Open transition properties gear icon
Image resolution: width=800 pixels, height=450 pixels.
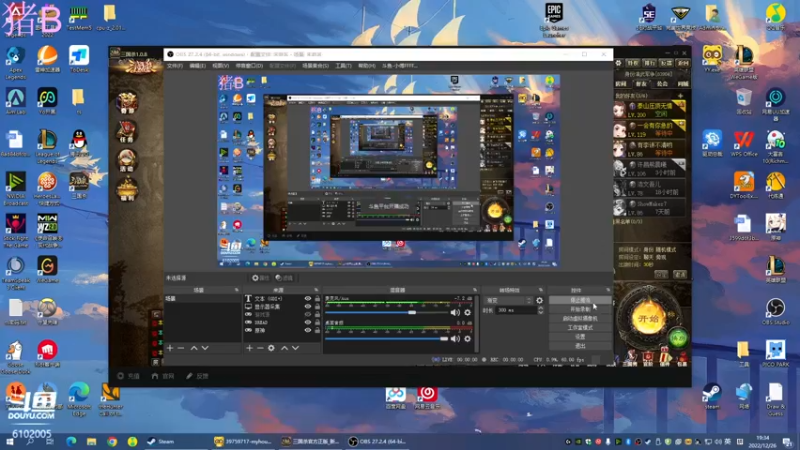coord(539,301)
